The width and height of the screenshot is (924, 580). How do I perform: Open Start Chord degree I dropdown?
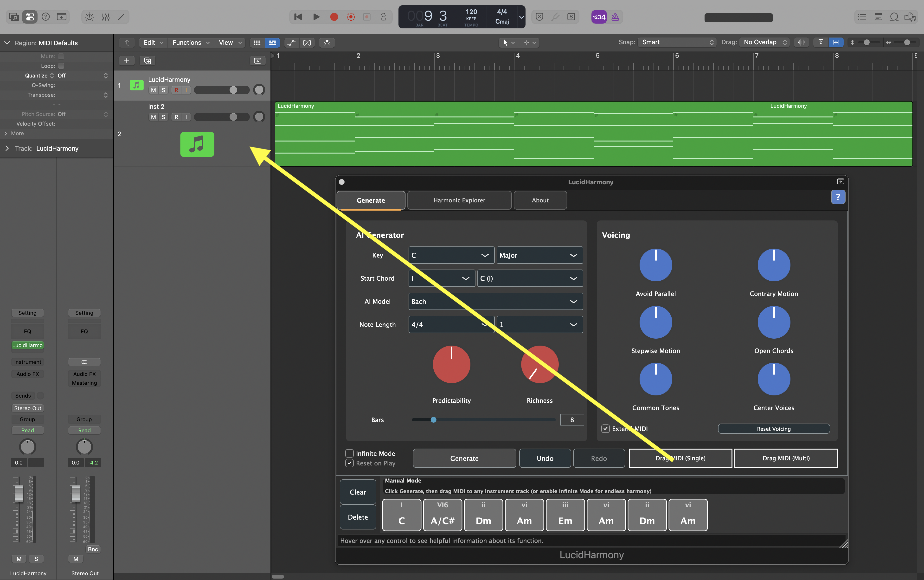[x=442, y=278]
